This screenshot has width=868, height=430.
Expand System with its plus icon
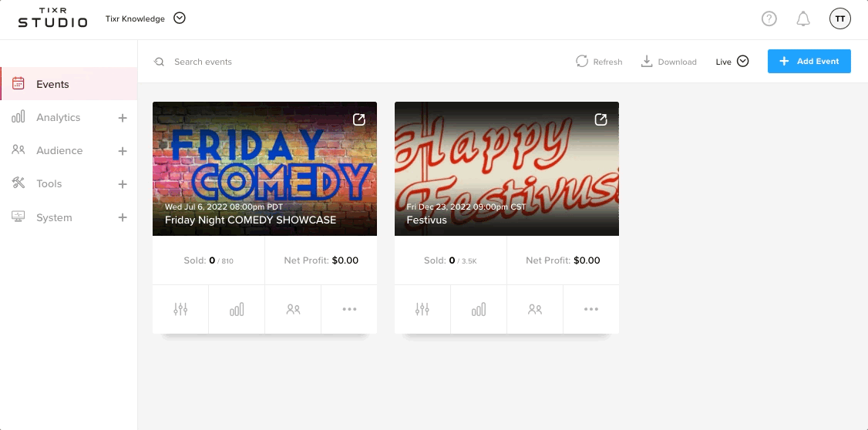pos(123,217)
